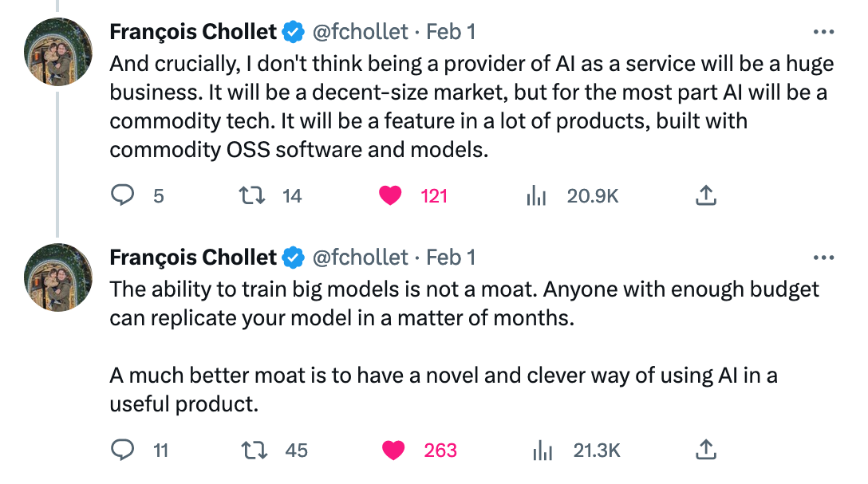Image resolution: width=868 pixels, height=484 pixels.
Task: Open the tweet about commodity OSS software
Action: pyautogui.click(x=471, y=106)
